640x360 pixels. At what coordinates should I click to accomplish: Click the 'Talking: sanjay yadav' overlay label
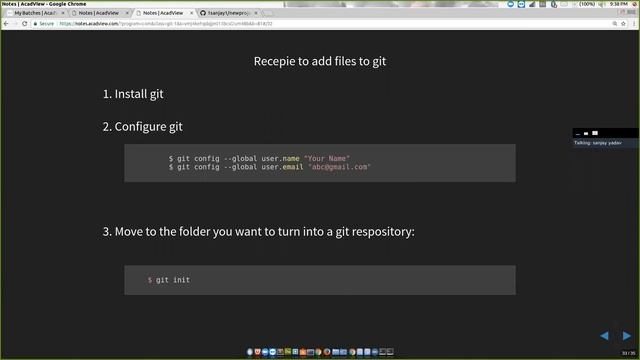598,143
